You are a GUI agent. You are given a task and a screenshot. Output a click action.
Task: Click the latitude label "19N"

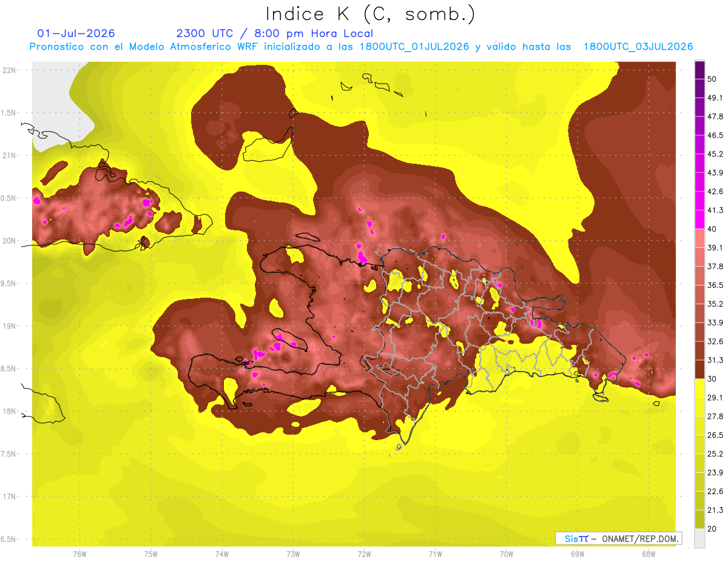coord(8,326)
